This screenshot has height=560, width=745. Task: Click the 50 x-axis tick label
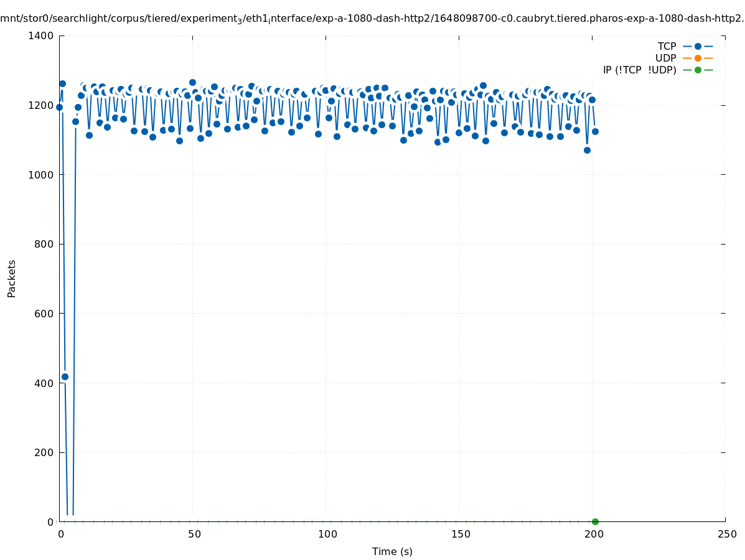click(x=194, y=534)
